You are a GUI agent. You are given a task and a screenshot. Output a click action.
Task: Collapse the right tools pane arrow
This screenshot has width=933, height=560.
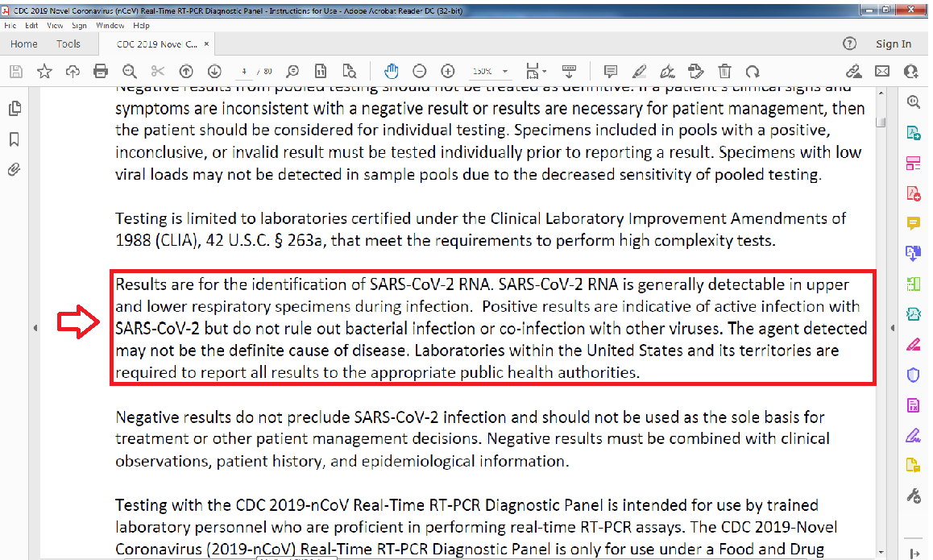(x=892, y=328)
